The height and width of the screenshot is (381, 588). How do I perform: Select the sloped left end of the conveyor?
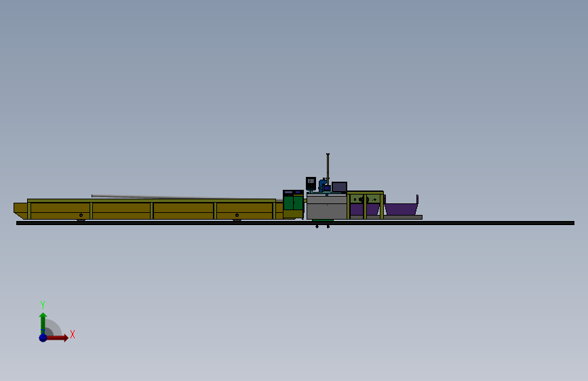(20, 210)
